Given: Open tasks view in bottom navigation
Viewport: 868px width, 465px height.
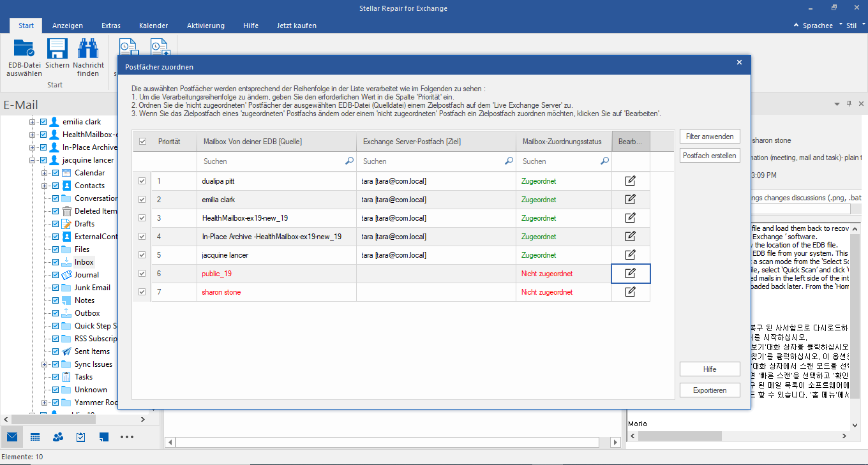Looking at the screenshot, I should tap(81, 437).
